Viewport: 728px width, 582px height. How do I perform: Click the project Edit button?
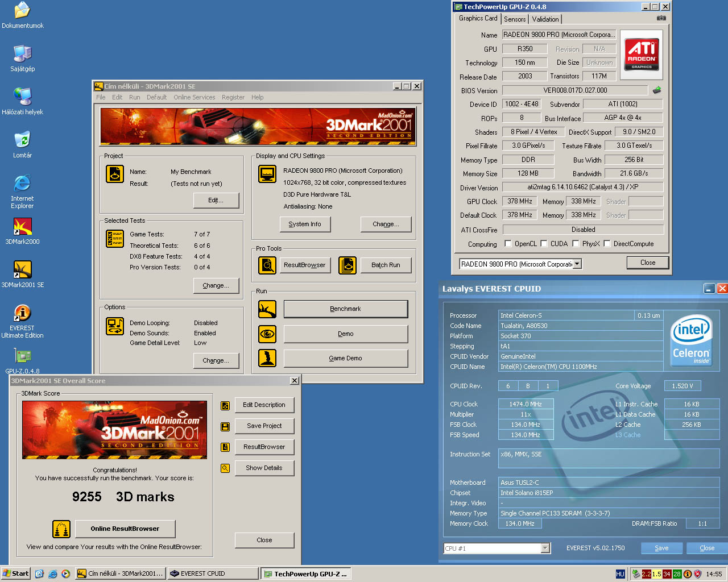tap(216, 201)
